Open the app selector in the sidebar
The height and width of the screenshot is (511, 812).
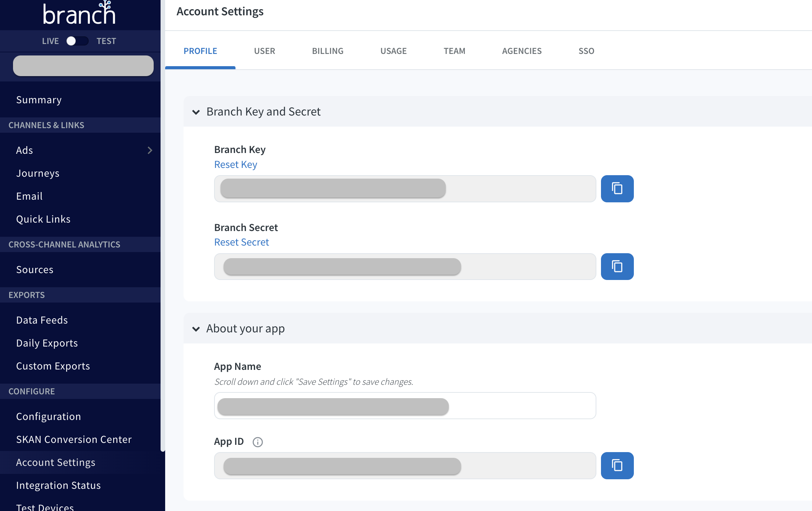[x=83, y=66]
